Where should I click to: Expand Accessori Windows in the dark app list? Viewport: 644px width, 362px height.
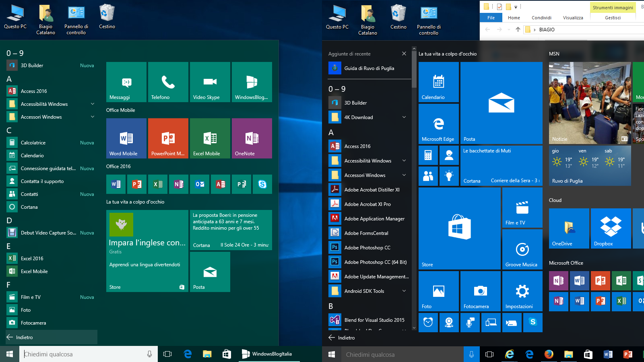404,175
